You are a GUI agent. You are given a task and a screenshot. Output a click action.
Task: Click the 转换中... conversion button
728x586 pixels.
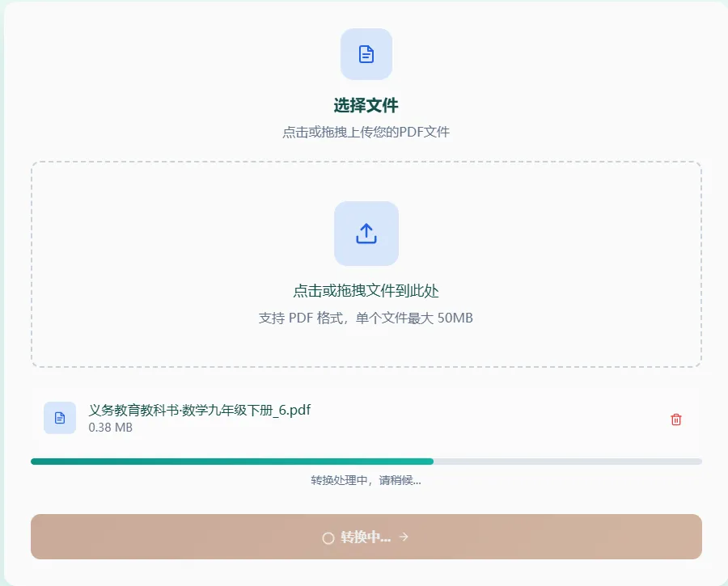(x=366, y=537)
